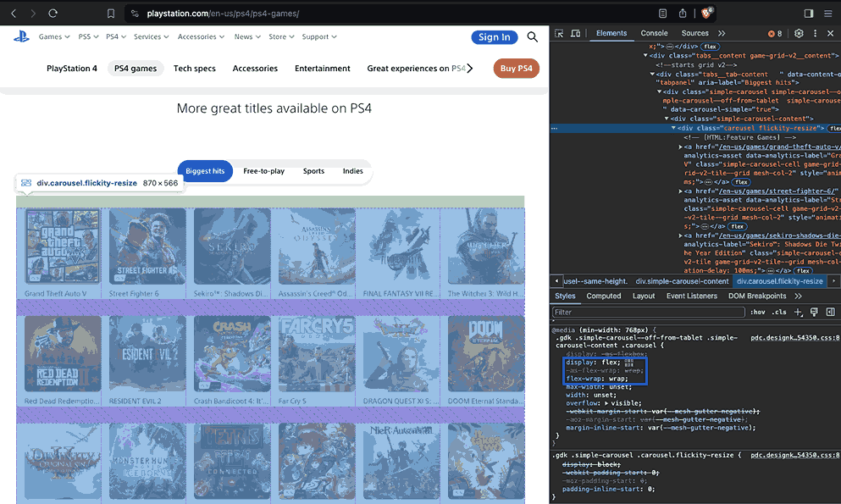Click the Buy PS4 button

(516, 68)
